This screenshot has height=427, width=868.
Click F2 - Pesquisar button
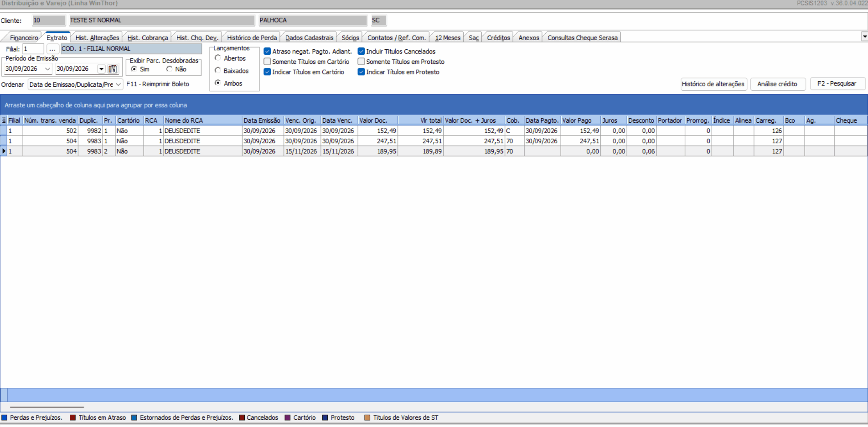pos(837,83)
